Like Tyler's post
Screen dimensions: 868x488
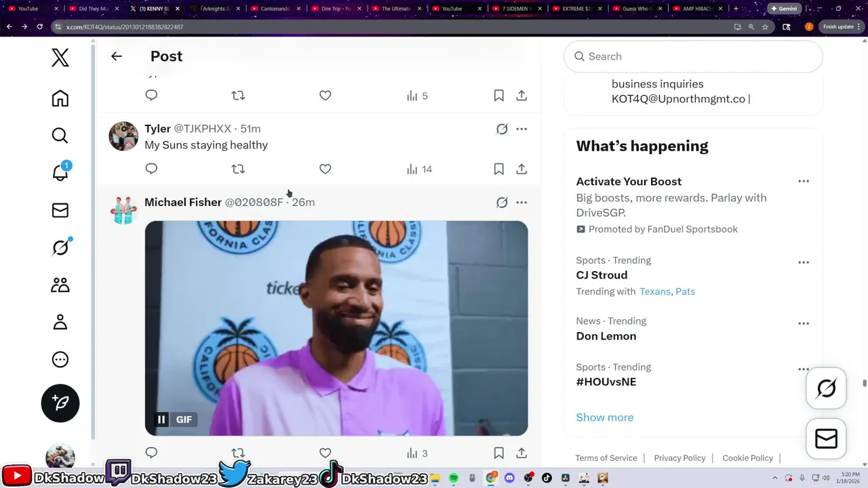[325, 169]
